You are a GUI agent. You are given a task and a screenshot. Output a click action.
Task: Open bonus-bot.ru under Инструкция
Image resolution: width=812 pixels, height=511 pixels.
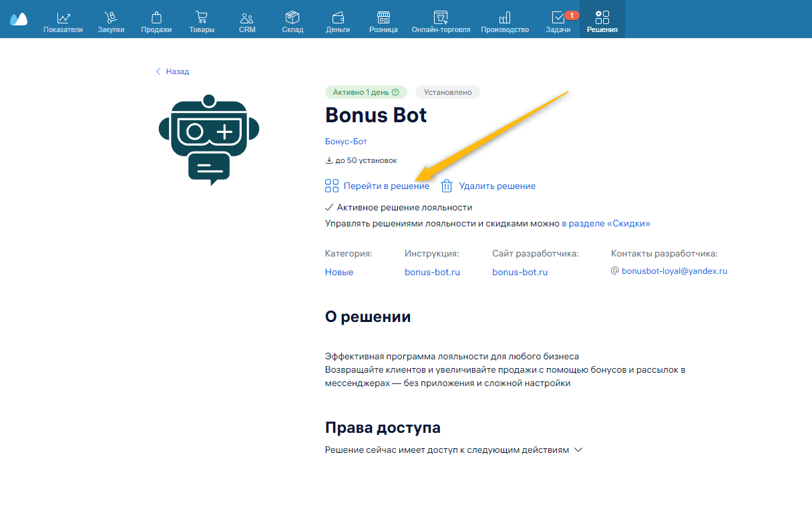pos(432,272)
